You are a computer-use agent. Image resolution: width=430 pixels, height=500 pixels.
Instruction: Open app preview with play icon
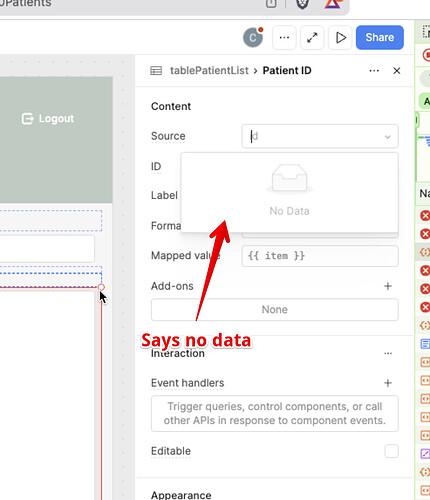pyautogui.click(x=340, y=38)
